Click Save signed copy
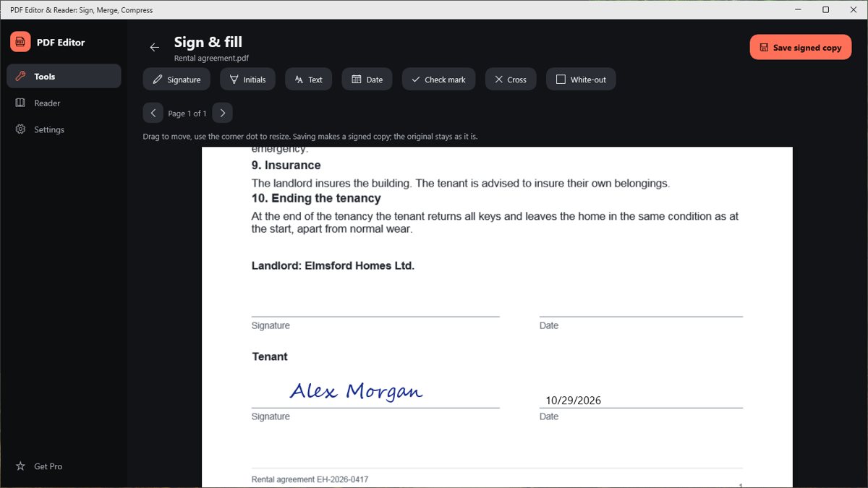 pos(801,47)
